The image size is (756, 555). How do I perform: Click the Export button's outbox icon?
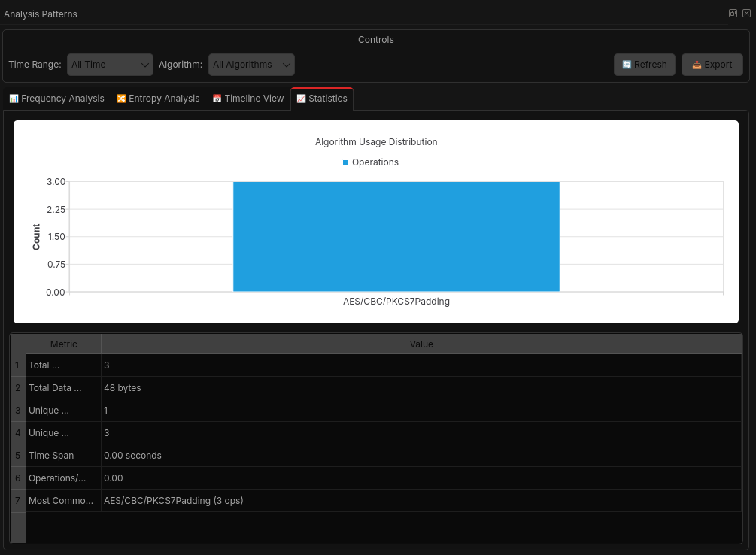697,65
